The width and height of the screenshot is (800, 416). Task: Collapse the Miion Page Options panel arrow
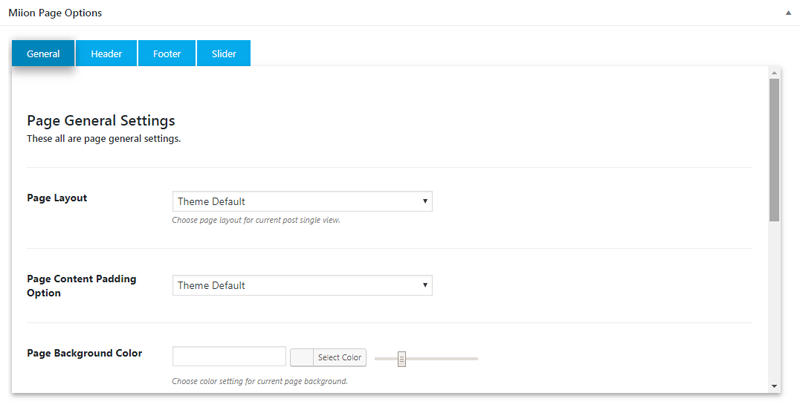point(774,13)
